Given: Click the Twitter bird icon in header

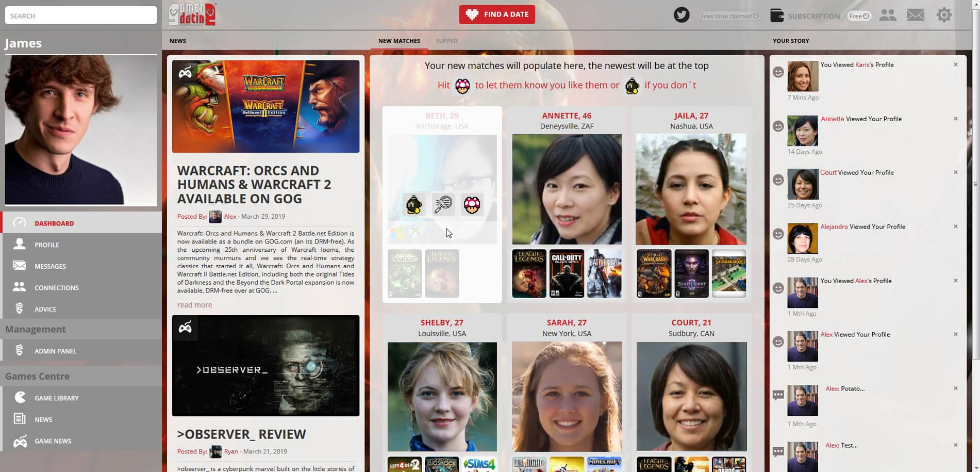Looking at the screenshot, I should tap(682, 15).
